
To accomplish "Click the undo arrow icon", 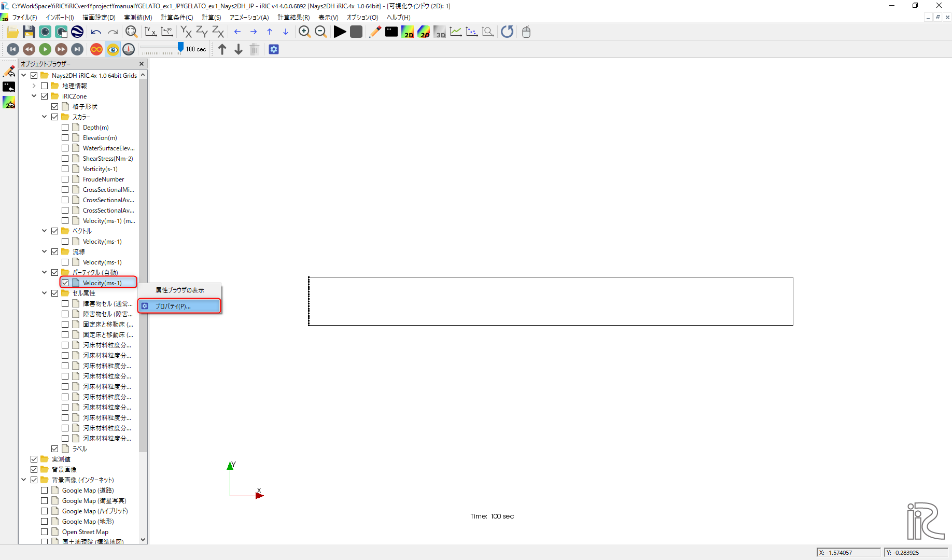I will pos(96,32).
